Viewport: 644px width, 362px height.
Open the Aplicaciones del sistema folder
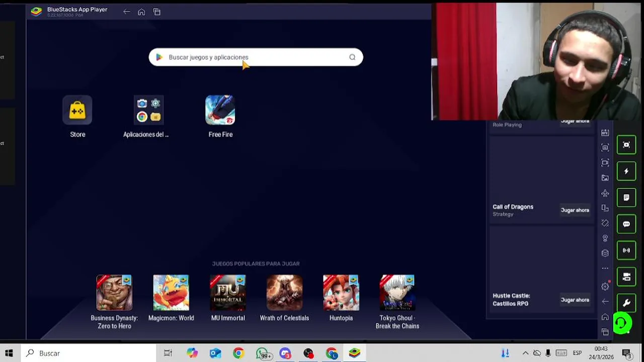point(148,110)
